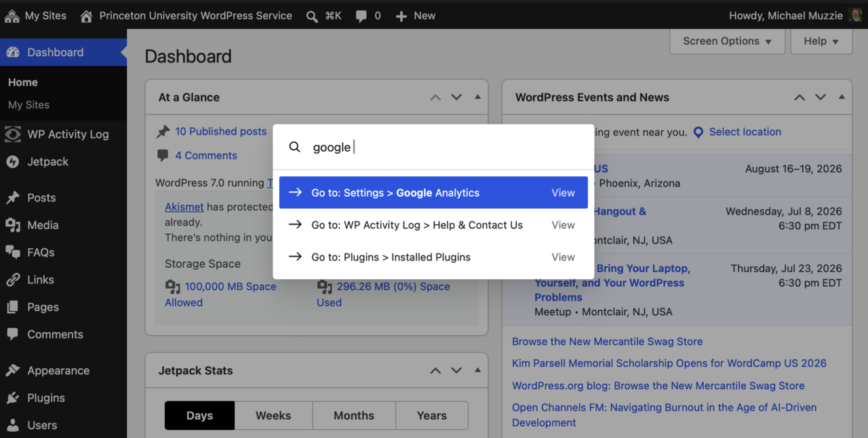Screen dimensions: 868x438
Task: Open the 10 Published posts link
Action: [x=221, y=132]
